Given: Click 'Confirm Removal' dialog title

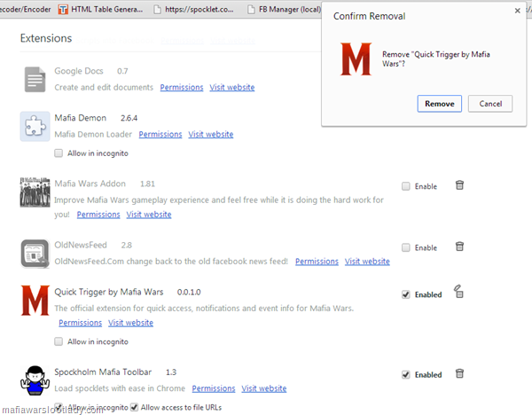Looking at the screenshot, I should 369,16.
